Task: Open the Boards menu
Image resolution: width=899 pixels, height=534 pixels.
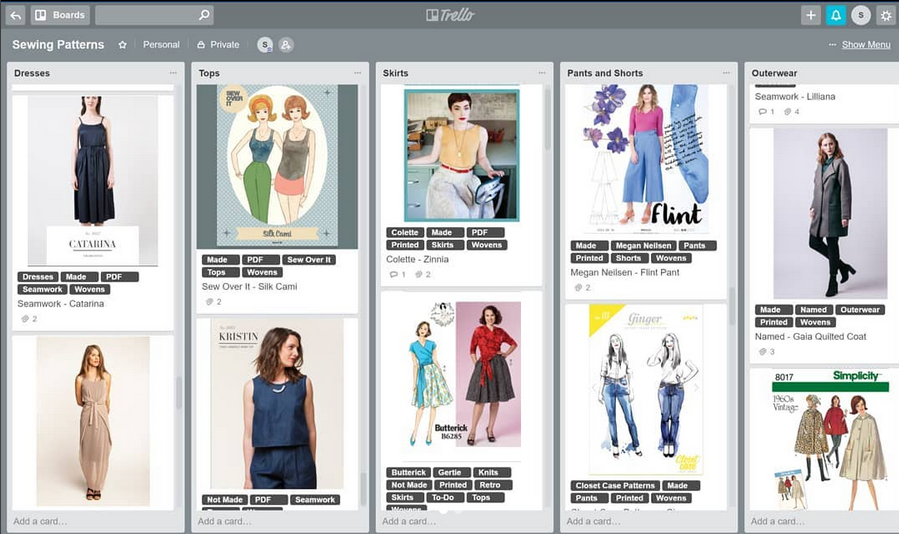Action: tap(60, 15)
